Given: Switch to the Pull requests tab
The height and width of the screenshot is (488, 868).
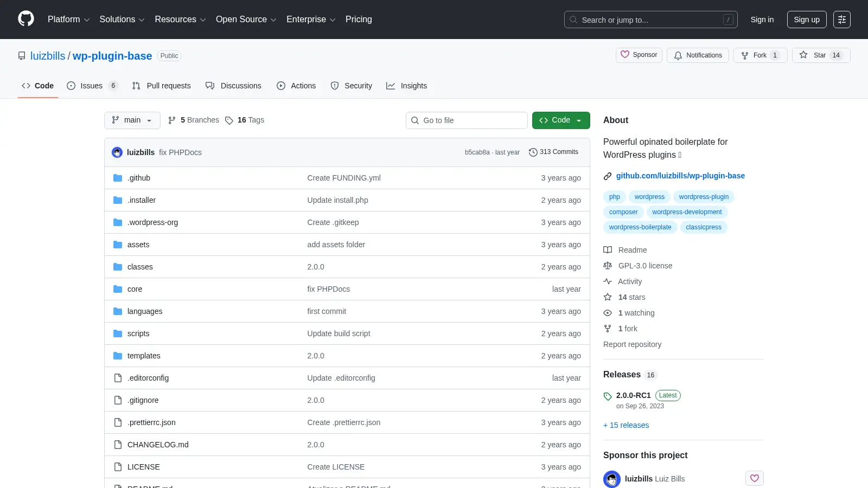Looking at the screenshot, I should 162,86.
